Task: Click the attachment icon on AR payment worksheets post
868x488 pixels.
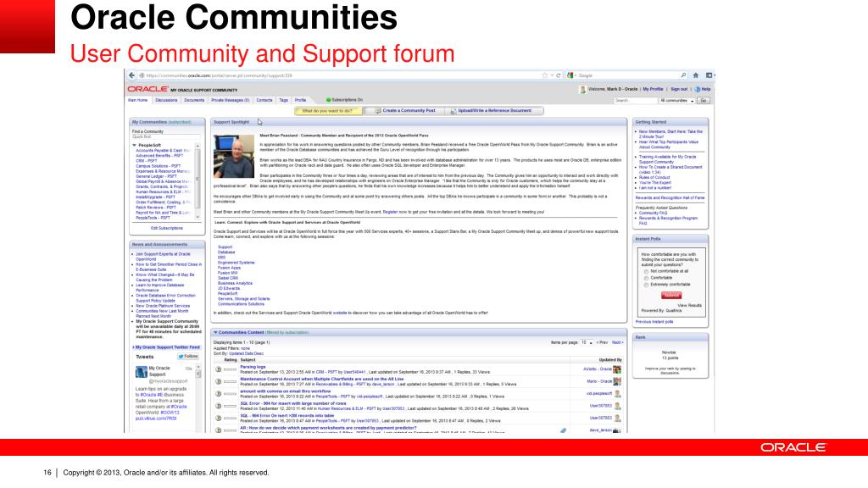Action: (563, 430)
